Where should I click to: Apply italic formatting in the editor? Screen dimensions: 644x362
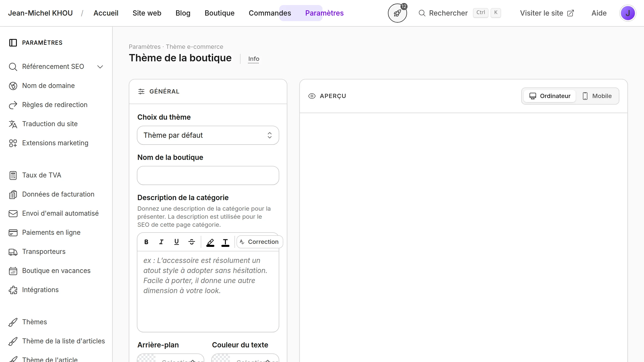click(161, 242)
